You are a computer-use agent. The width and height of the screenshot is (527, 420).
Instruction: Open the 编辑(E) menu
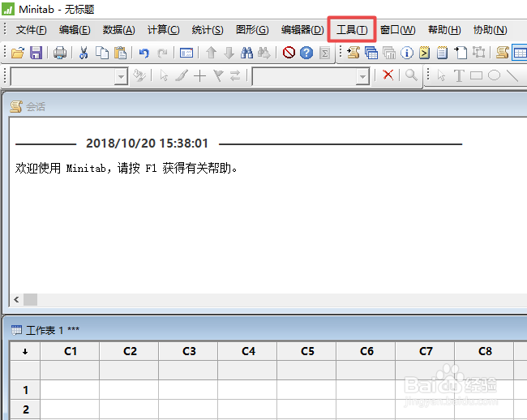point(75,29)
